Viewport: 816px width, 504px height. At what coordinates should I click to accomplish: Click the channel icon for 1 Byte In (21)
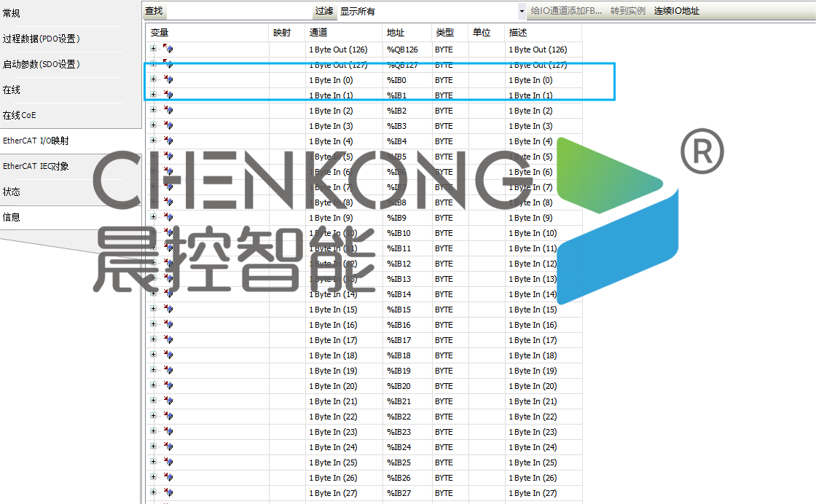tap(168, 401)
